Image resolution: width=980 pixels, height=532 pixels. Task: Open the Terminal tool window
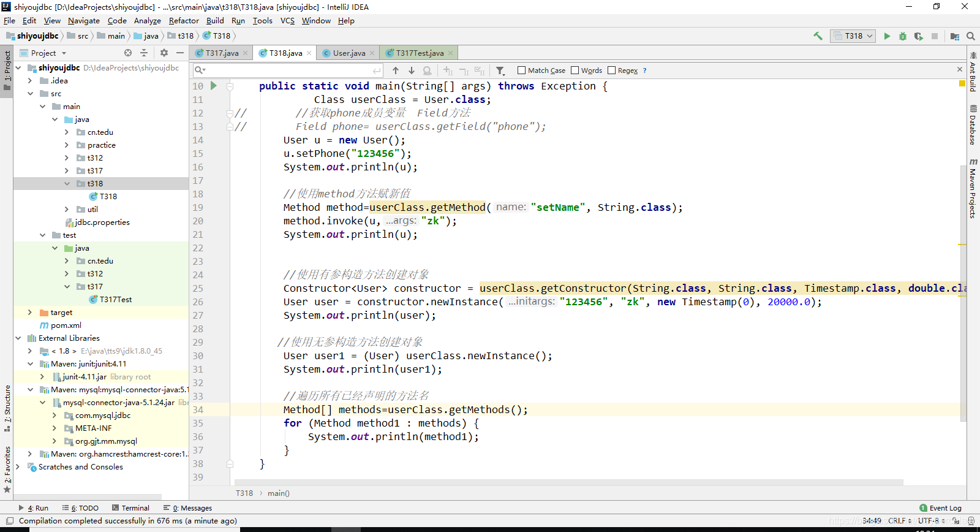pyautogui.click(x=130, y=508)
